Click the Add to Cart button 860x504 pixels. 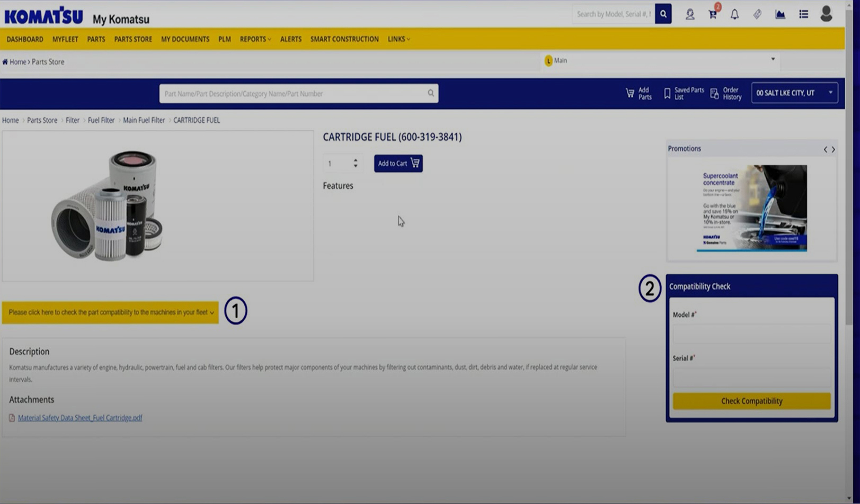click(398, 163)
